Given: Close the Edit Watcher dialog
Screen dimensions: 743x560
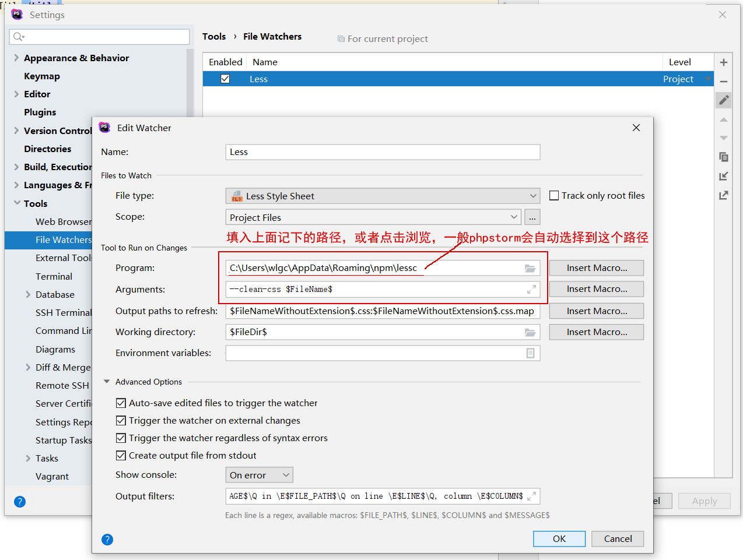Looking at the screenshot, I should pos(636,128).
